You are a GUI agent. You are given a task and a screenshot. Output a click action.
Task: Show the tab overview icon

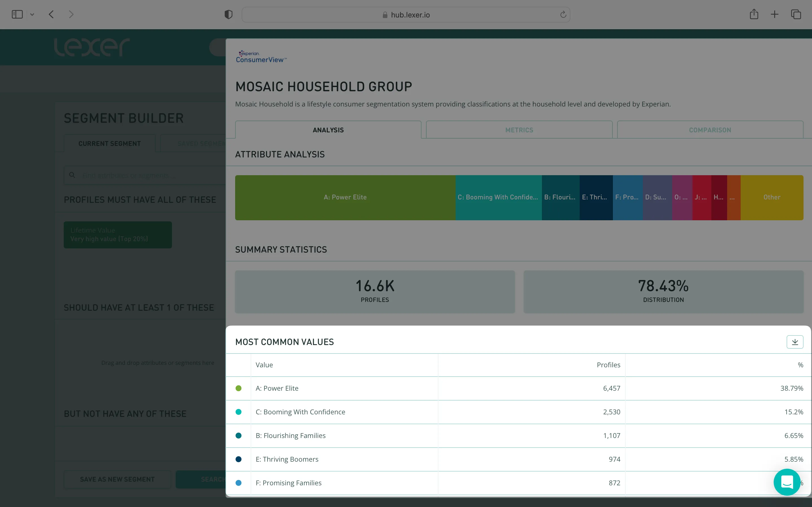[796, 14]
